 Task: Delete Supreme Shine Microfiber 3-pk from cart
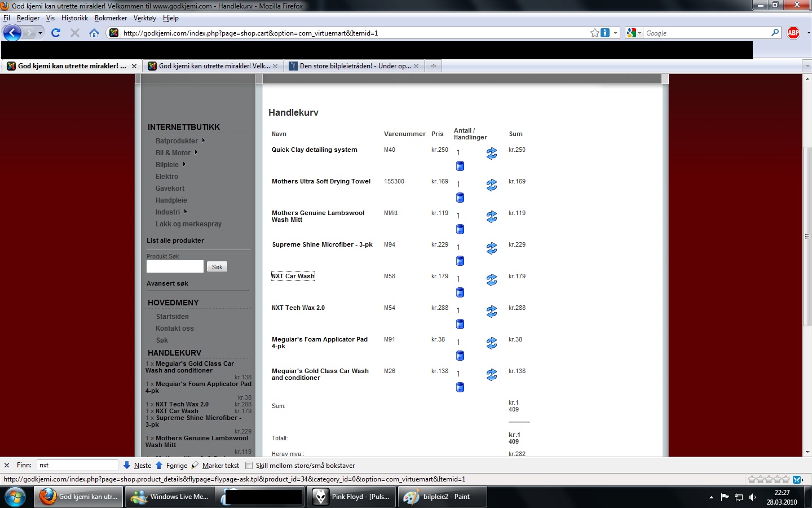(x=460, y=261)
